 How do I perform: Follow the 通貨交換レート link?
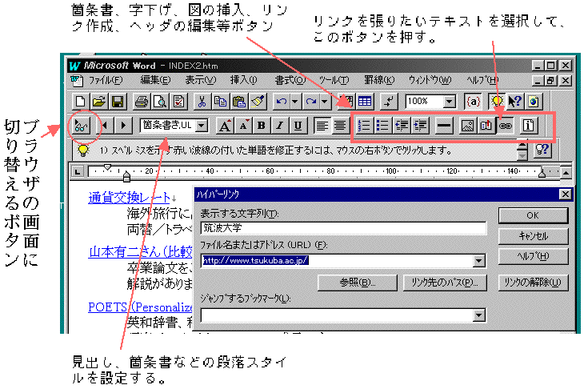click(x=130, y=198)
